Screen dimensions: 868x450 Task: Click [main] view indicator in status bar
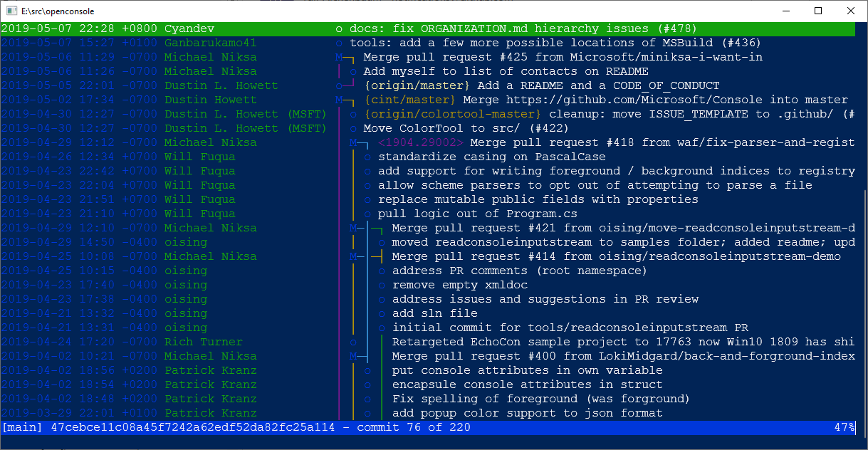point(22,427)
